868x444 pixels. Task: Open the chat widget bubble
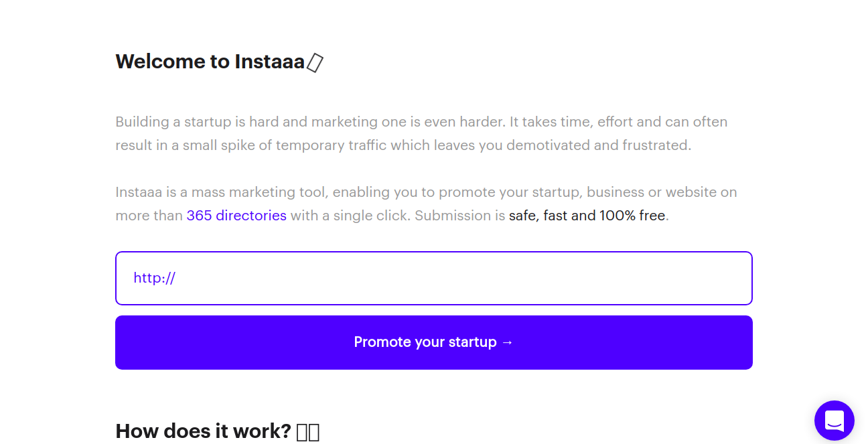[x=834, y=421]
